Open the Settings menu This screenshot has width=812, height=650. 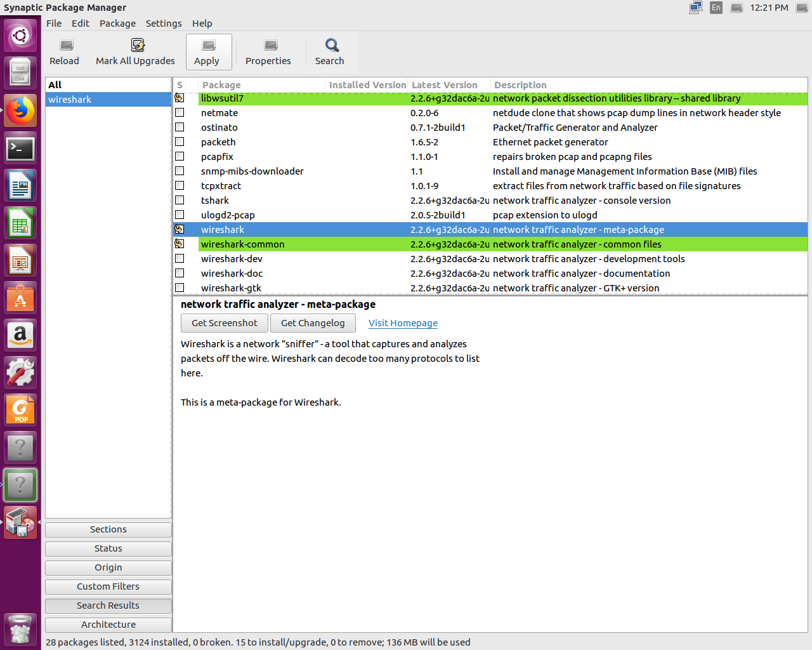point(164,23)
